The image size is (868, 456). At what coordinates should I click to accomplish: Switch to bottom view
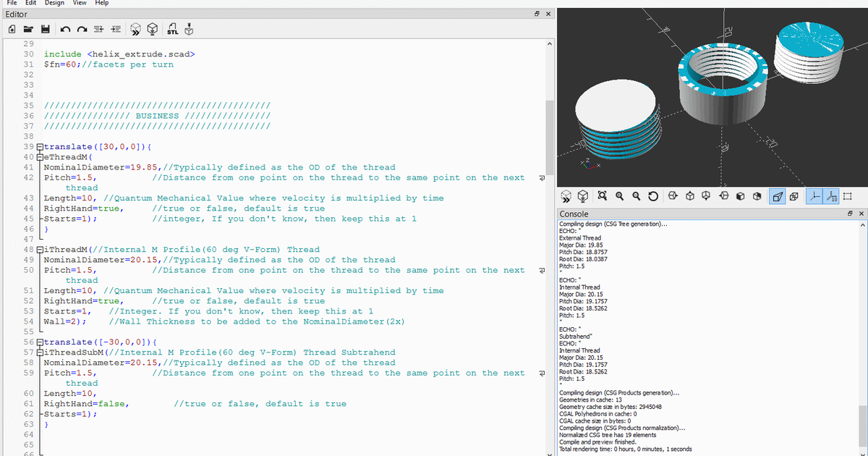click(x=707, y=195)
